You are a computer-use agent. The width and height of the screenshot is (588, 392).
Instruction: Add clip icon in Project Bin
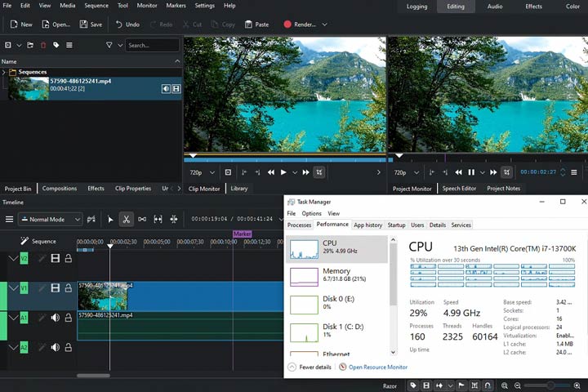(8, 45)
